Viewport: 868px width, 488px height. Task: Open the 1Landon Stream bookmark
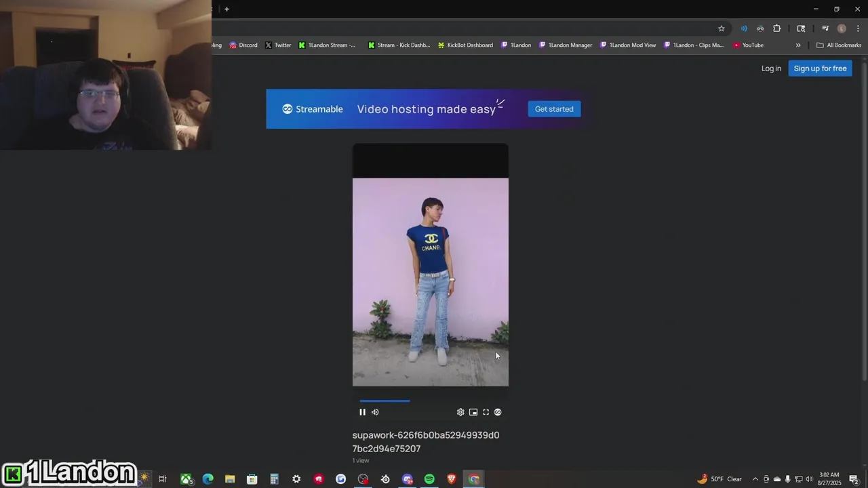coord(327,45)
